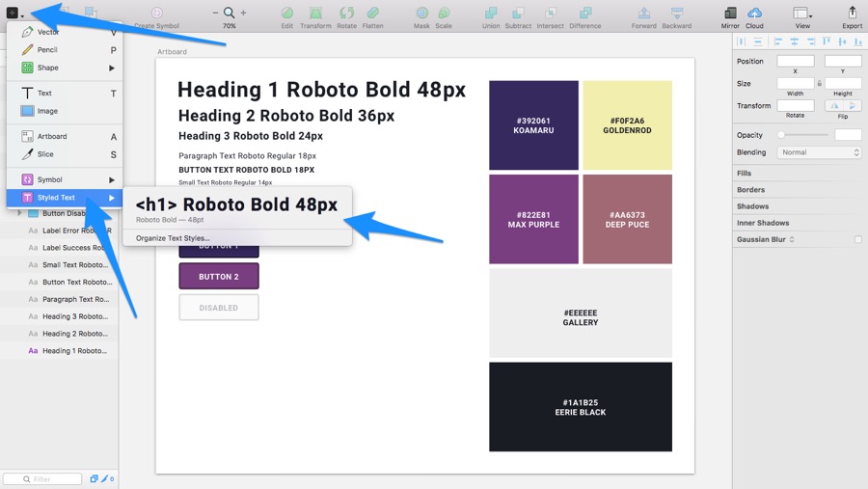Viewport: 868px width, 489px height.
Task: Select the #AA6373 Deep Puce swatch
Action: coord(627,219)
